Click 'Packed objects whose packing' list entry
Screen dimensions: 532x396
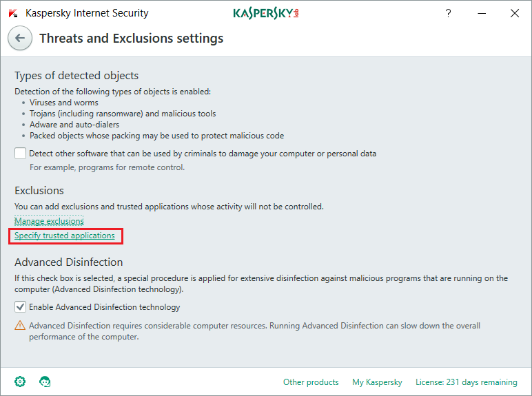[156, 136]
